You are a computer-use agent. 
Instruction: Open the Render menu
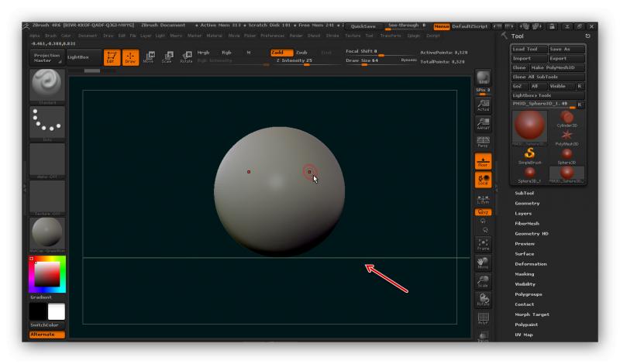tap(296, 36)
